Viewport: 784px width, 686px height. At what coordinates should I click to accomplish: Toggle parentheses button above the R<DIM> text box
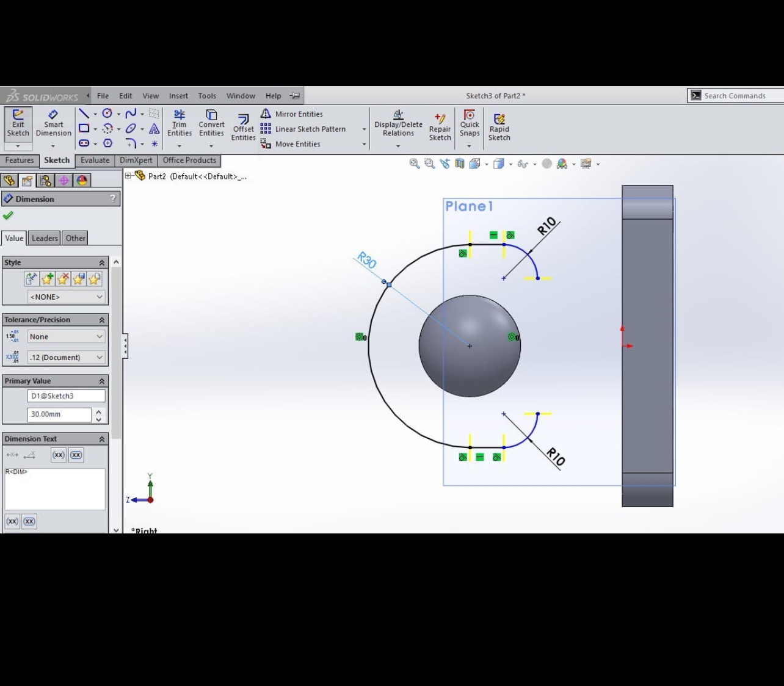tap(58, 455)
